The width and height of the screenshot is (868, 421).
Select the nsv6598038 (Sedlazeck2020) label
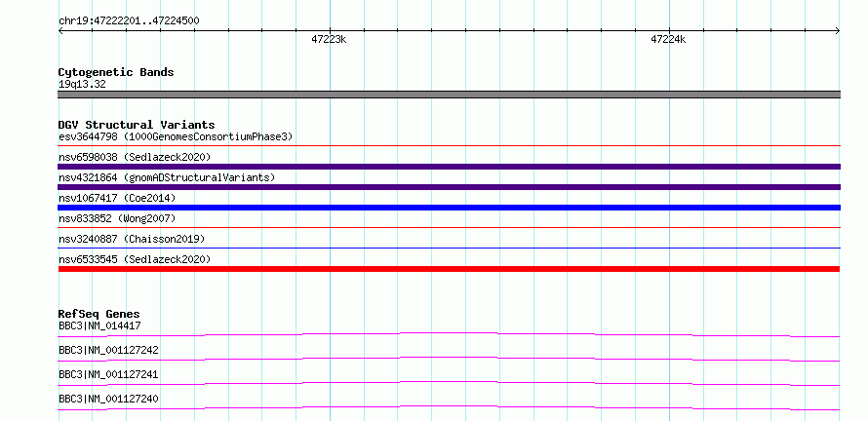135,157
